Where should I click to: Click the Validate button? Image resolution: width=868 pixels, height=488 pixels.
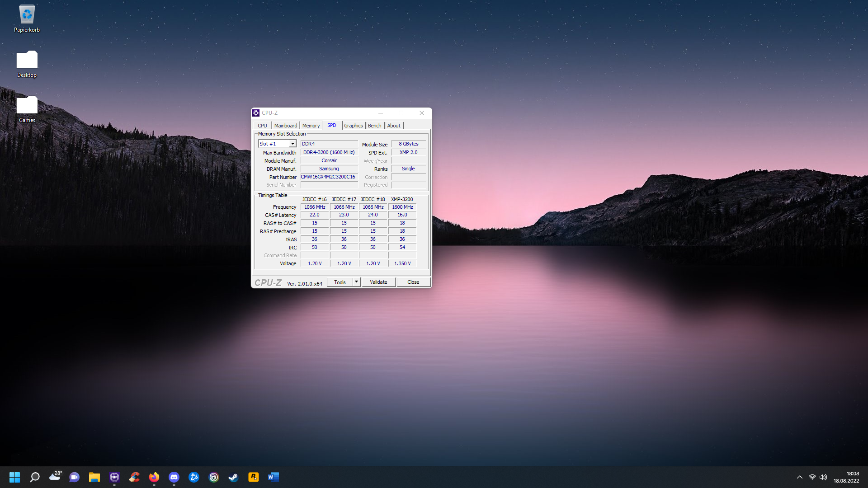point(378,282)
